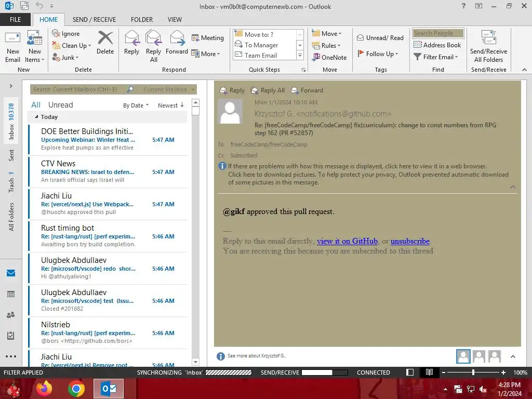This screenshot has height=399, width=532.
Task: Click the Meeting reply icon
Action: 195,37
